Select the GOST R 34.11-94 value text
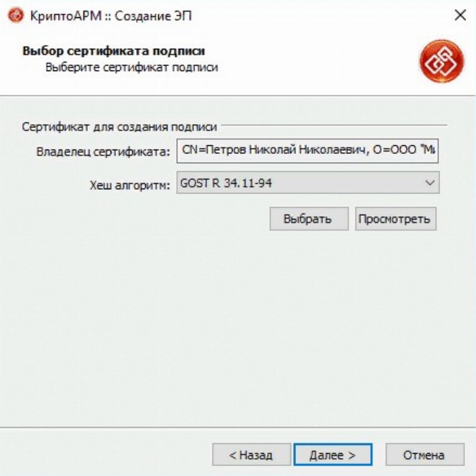The height and width of the screenshot is (476, 476). [x=226, y=183]
